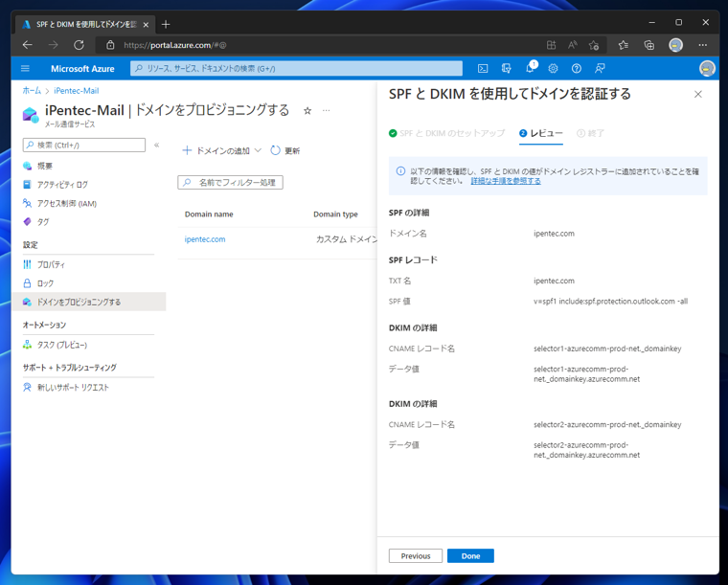Click the 更新 refresh button

[x=285, y=150]
